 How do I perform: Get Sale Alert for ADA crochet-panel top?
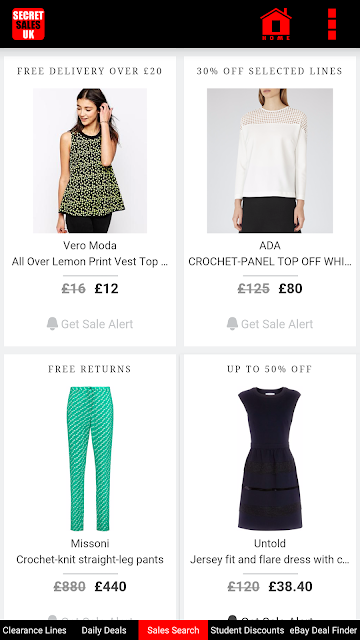click(270, 324)
